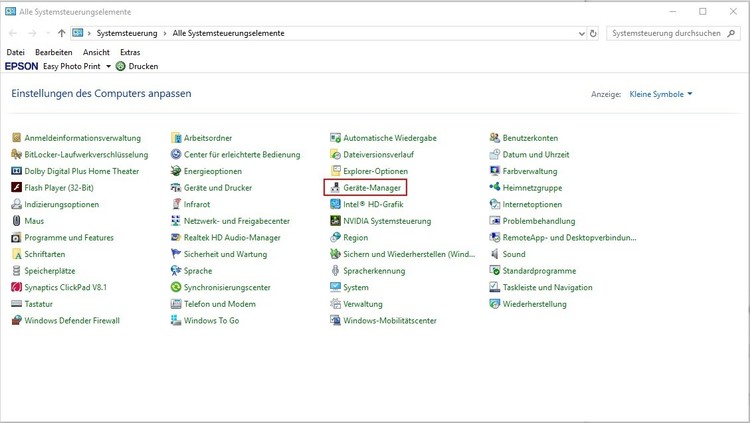Click the Realtek HD Audio-Manager icon

point(176,238)
